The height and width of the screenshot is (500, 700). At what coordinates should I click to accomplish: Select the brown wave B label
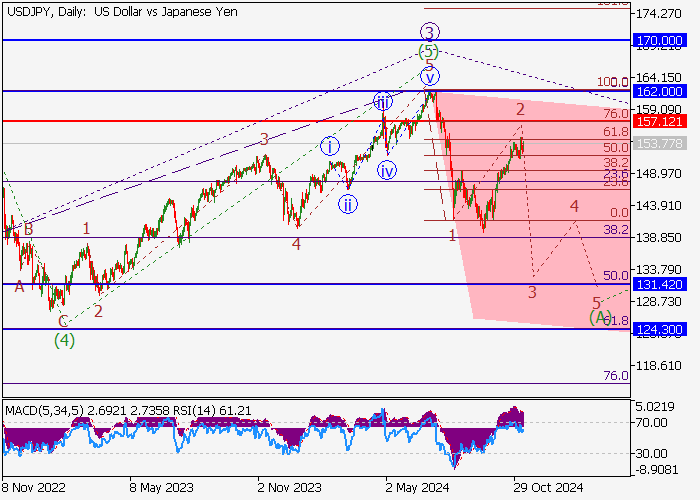(29, 229)
